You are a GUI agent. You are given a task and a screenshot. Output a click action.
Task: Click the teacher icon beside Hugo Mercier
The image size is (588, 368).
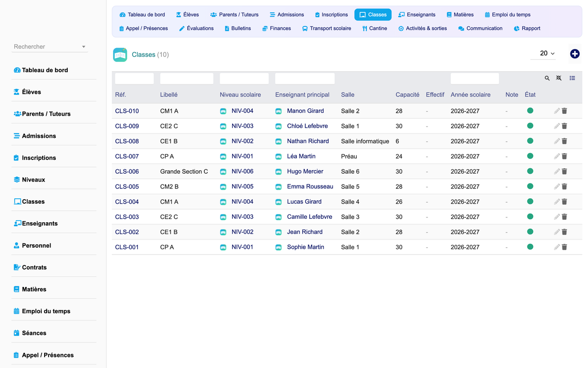[278, 172]
